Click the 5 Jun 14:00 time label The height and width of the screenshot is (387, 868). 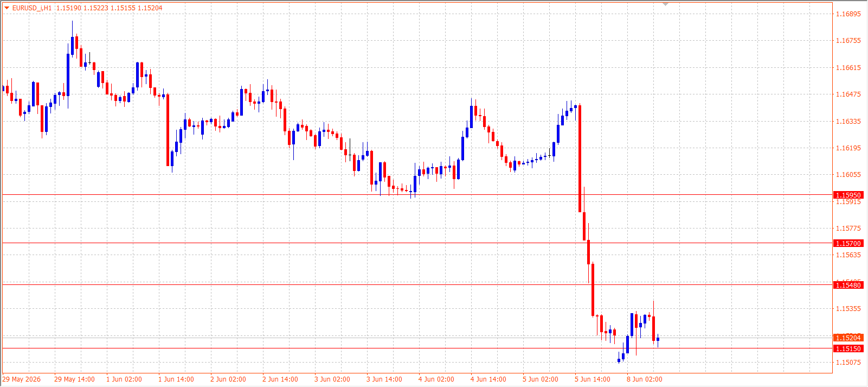(x=593, y=379)
